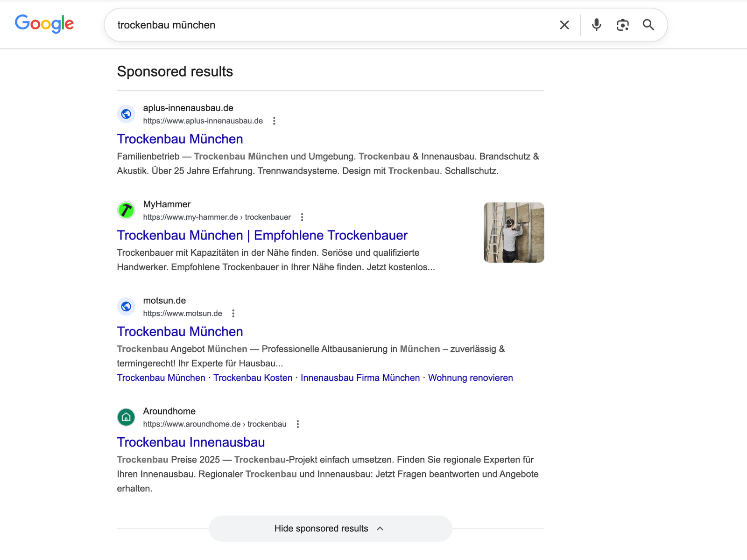747x560 pixels.
Task: Click the magnifying glass search button
Action: point(648,25)
